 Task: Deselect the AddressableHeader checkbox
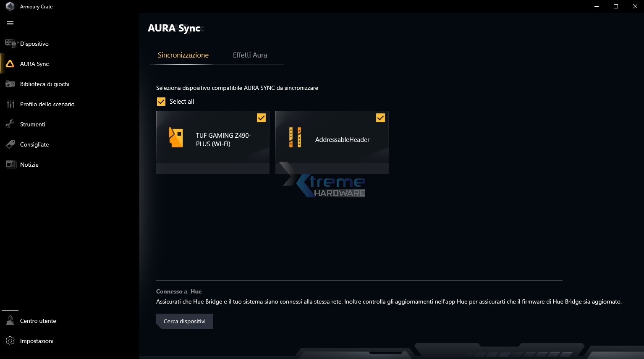[x=380, y=118]
